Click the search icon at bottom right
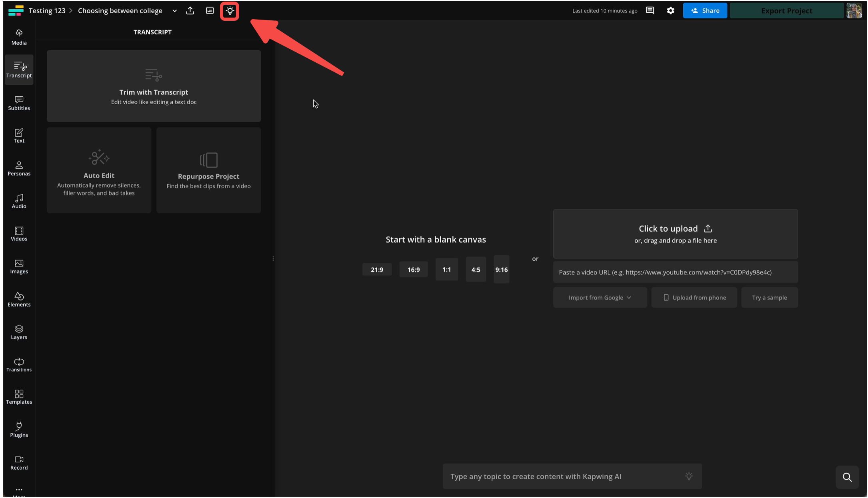Viewport: 868px width, 498px height. [847, 477]
